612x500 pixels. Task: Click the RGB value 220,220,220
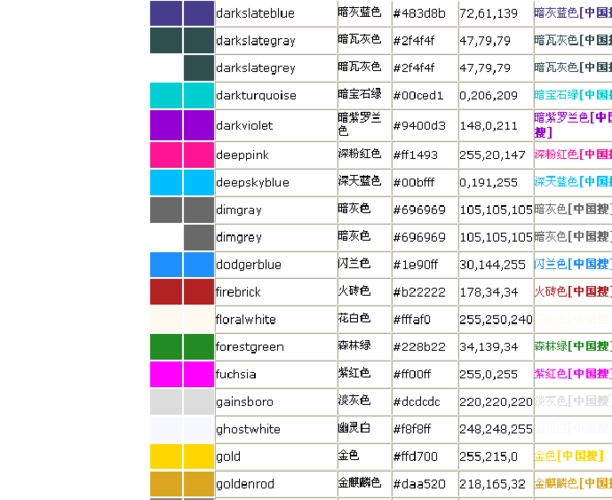pyautogui.click(x=496, y=402)
